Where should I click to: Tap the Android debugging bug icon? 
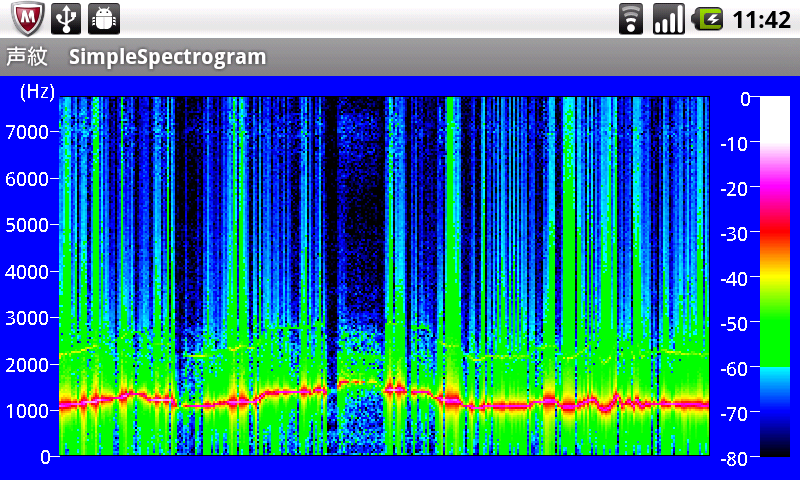(x=104, y=19)
